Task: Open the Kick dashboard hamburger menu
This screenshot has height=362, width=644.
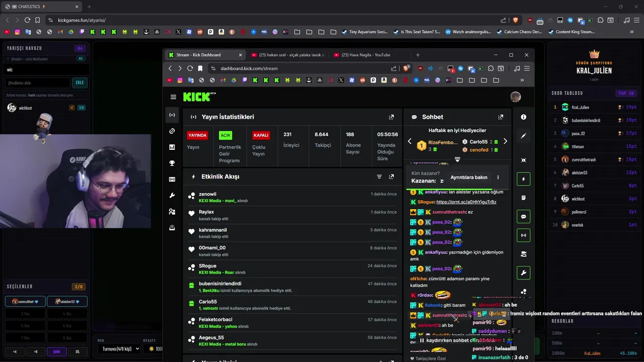Action: click(173, 97)
